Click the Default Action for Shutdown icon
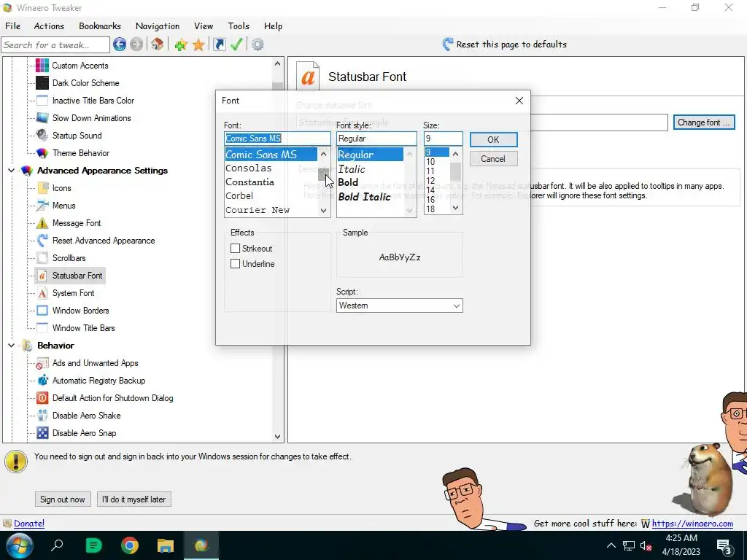 [x=42, y=398]
